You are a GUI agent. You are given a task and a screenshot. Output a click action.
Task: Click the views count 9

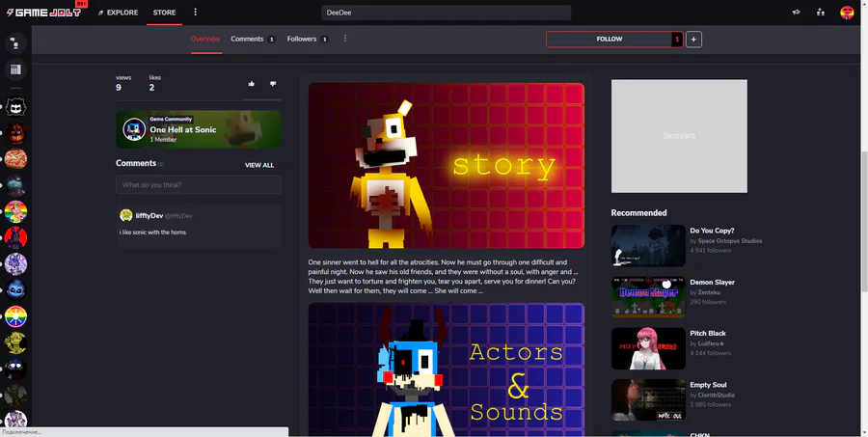point(119,88)
